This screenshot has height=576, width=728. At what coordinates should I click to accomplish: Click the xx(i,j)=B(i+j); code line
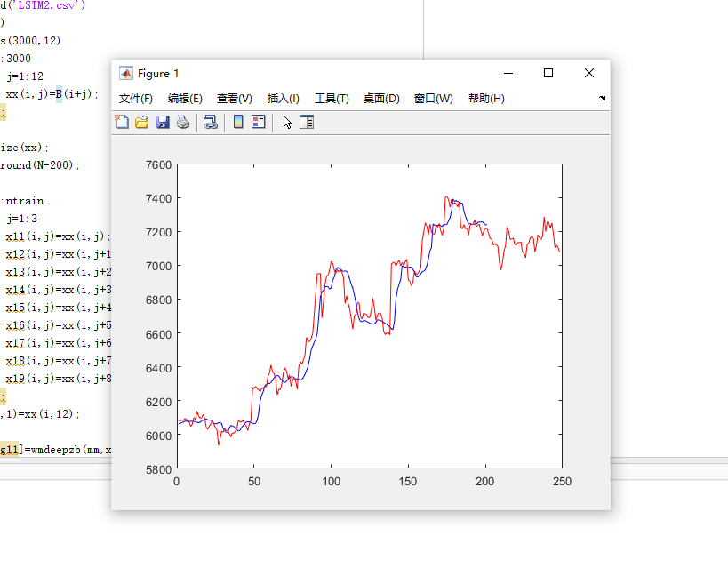[x=52, y=94]
